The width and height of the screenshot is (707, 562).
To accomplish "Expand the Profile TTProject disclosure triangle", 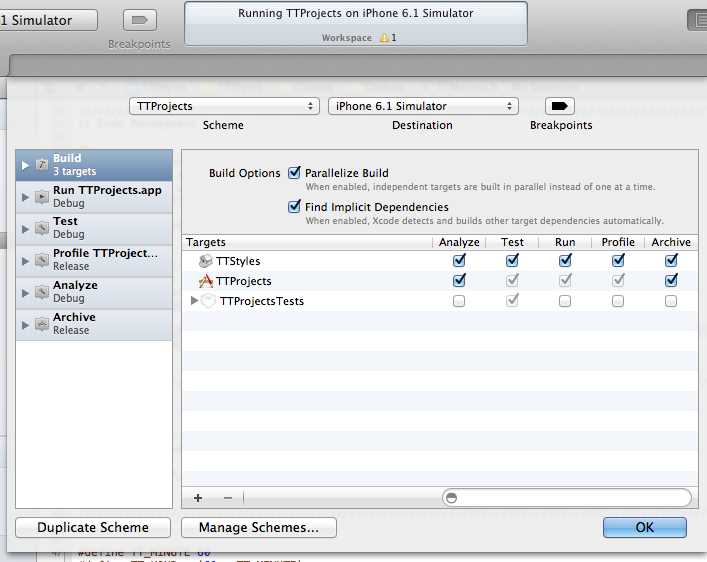I will click(25, 261).
